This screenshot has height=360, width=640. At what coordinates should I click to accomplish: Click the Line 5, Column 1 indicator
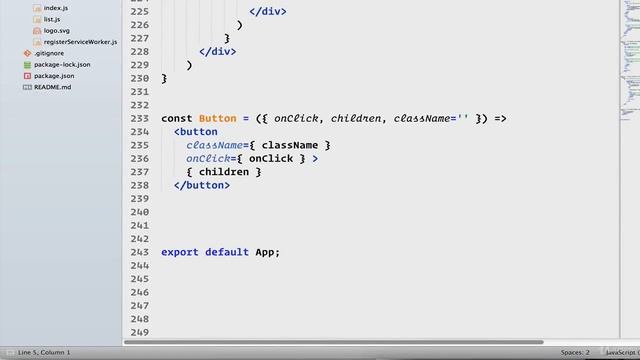[x=44, y=352]
